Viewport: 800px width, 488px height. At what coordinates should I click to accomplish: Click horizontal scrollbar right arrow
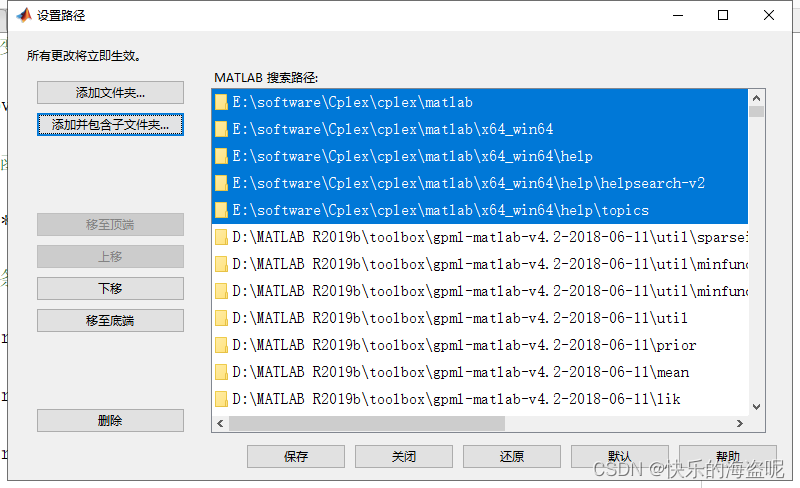740,423
